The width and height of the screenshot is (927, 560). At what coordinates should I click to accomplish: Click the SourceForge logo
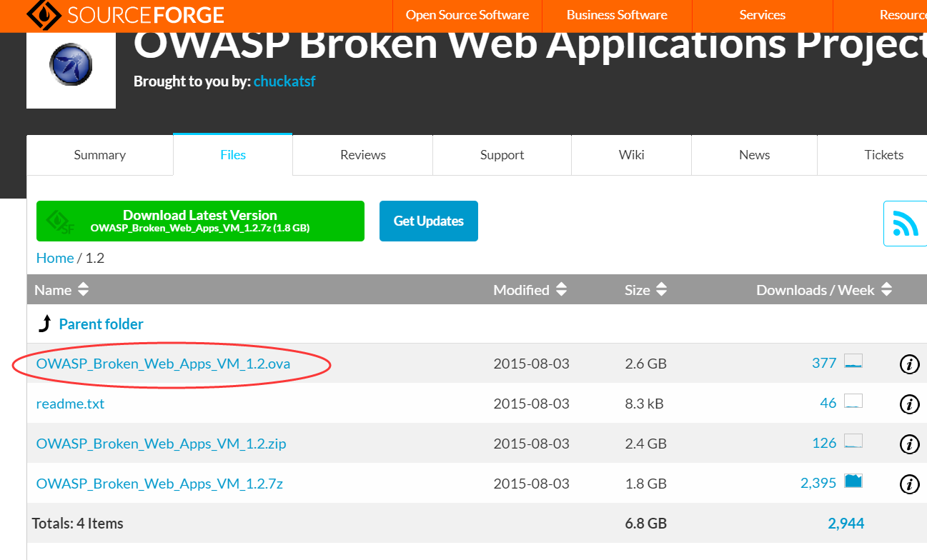tap(126, 14)
